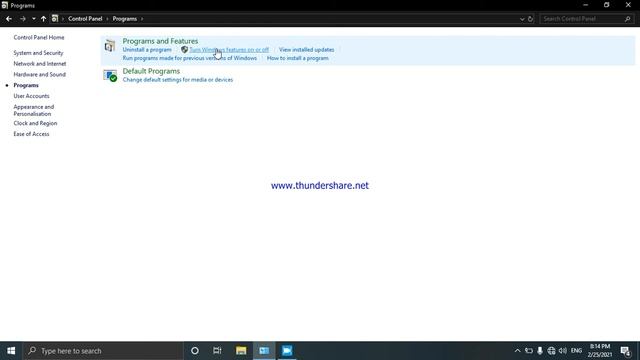Select Programs in the address breadcrumb
The height and width of the screenshot is (360, 640).
pos(124,19)
